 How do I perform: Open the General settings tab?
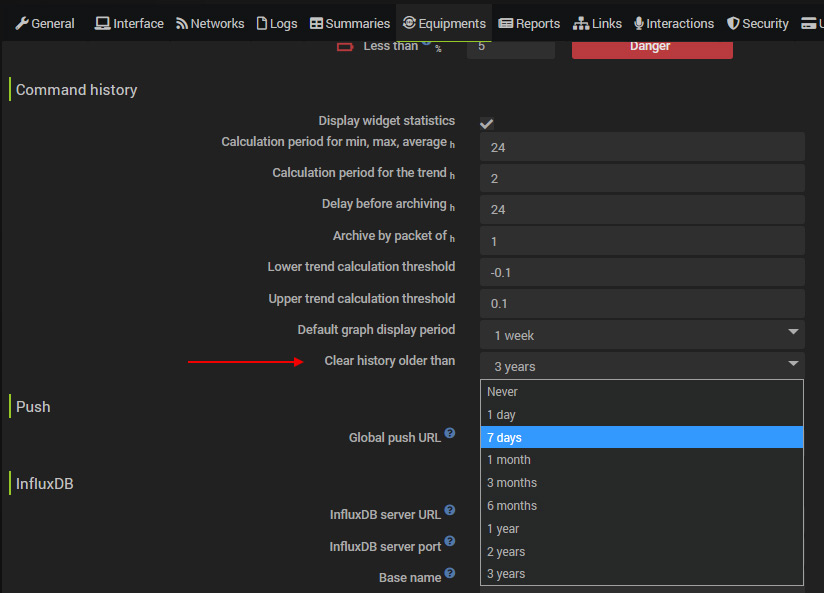[x=45, y=23]
